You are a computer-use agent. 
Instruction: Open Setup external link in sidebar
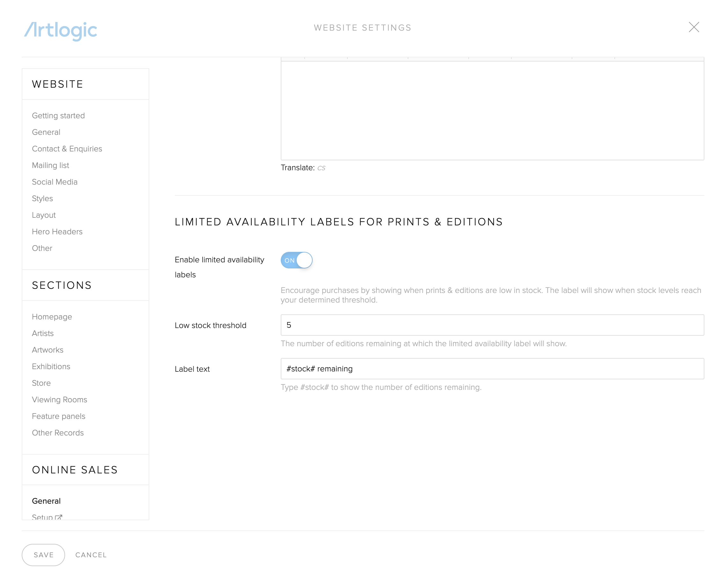[47, 516]
